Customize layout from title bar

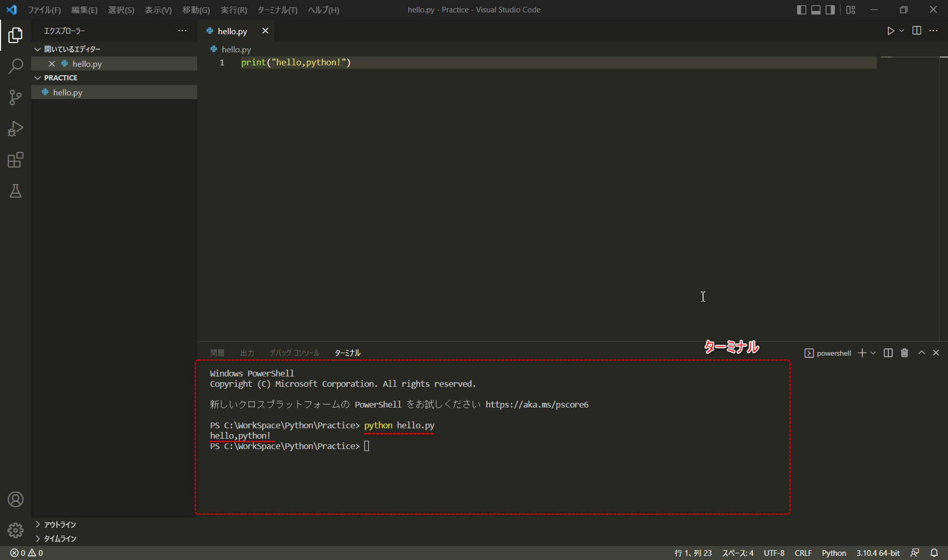click(x=851, y=10)
